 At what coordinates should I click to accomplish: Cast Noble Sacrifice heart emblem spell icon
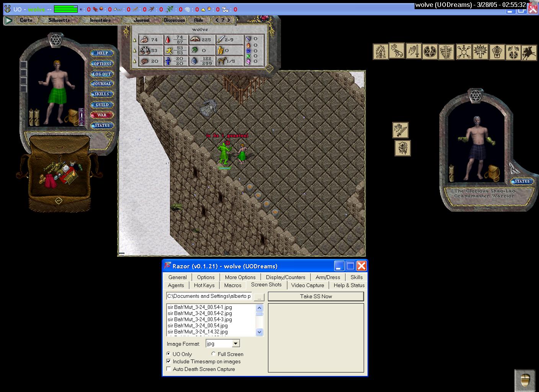click(497, 52)
